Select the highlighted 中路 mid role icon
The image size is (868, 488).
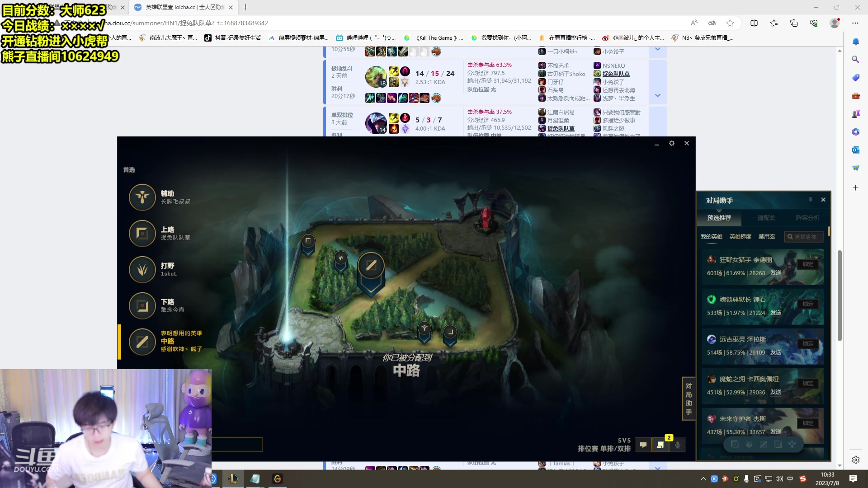click(142, 342)
